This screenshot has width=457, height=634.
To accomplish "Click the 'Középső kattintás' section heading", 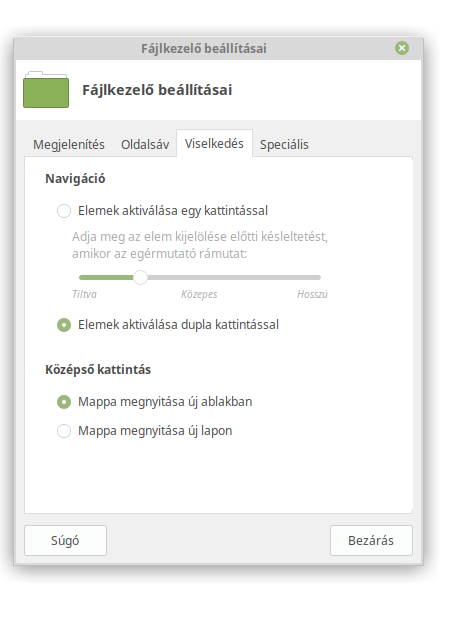I will pos(98,370).
